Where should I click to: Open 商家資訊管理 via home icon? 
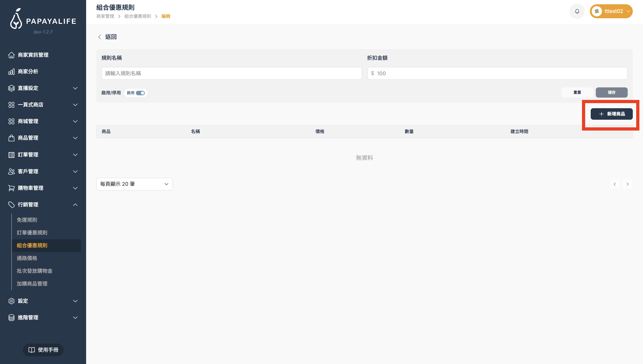[11, 55]
